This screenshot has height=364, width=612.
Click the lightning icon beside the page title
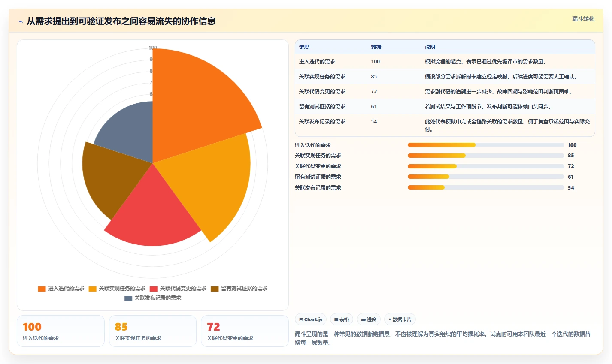[21, 21]
